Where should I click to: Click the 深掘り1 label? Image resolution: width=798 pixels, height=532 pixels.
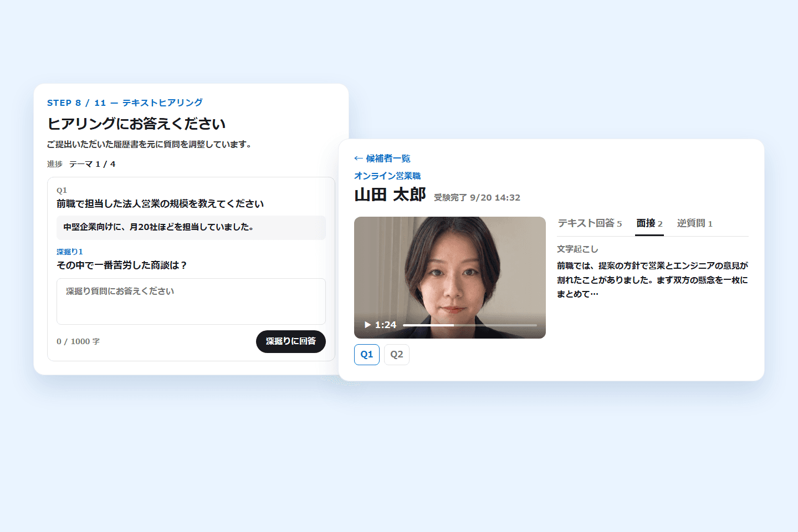pyautogui.click(x=70, y=252)
